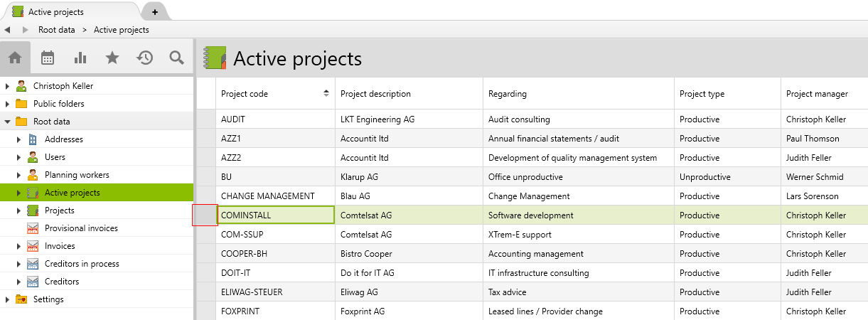Show favorites with the star icon
868x320 pixels.
(x=112, y=58)
